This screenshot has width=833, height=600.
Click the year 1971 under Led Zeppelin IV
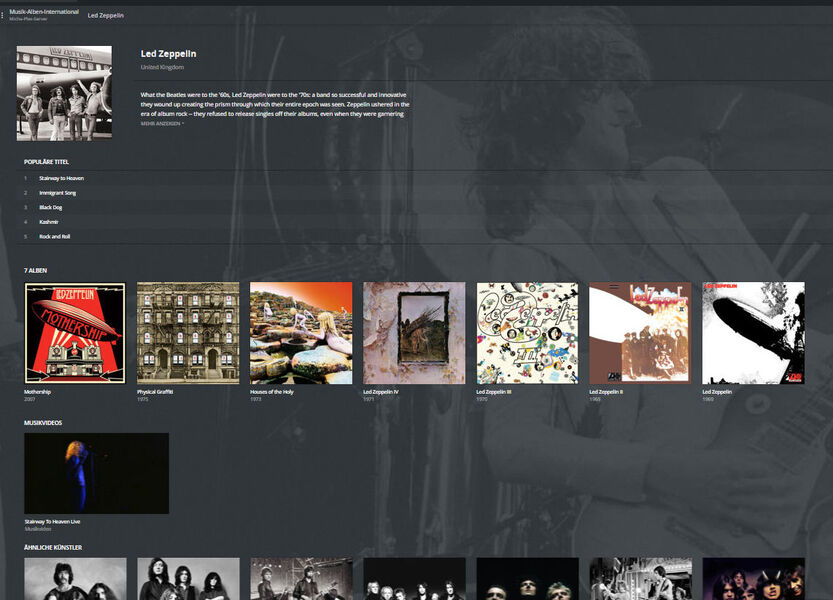click(x=369, y=399)
